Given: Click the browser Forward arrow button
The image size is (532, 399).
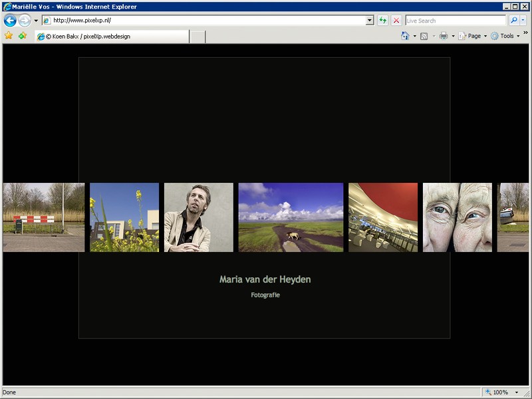Looking at the screenshot, I should pos(25,21).
